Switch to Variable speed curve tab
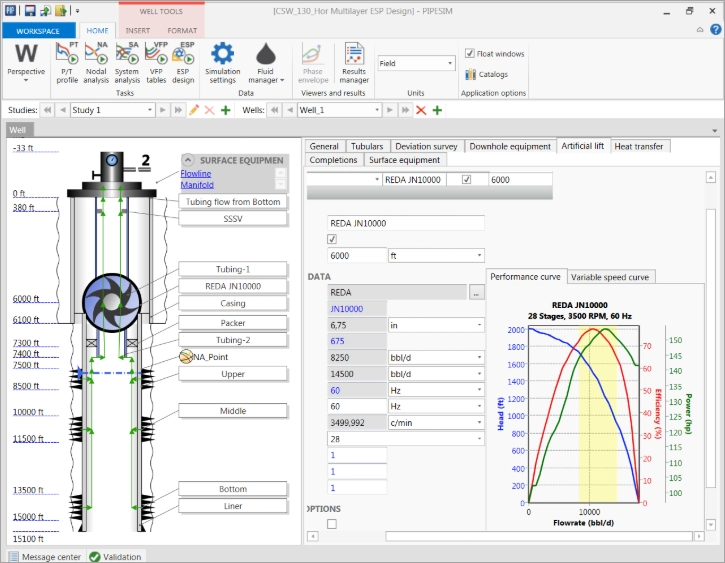This screenshot has height=563, width=725. (610, 277)
